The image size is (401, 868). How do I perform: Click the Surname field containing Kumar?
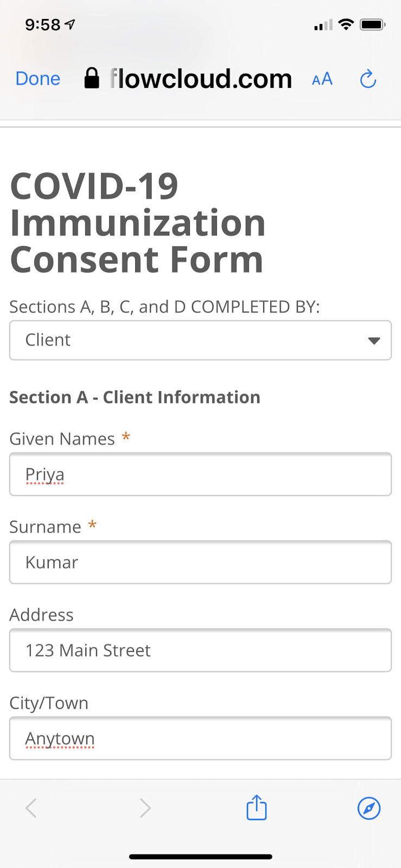(x=200, y=562)
